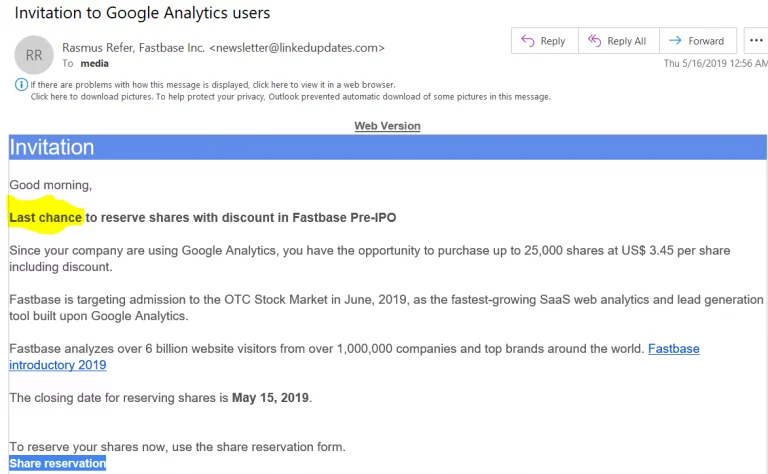The height and width of the screenshot is (474, 768).
Task: Click the bold May 15, 2019 closing date
Action: pos(271,398)
